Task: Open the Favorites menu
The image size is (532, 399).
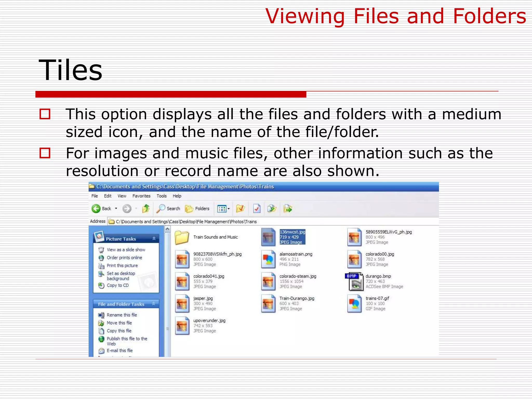Action: coord(141,196)
